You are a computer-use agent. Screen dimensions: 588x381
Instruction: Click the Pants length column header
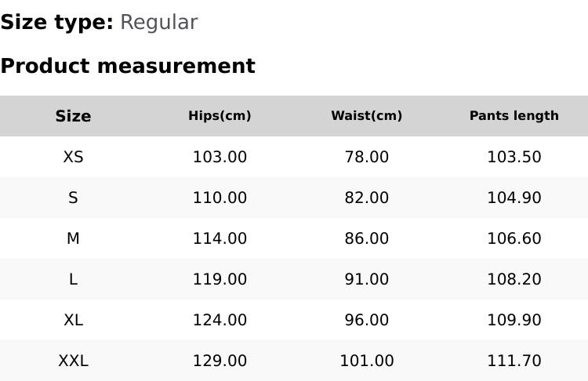point(514,116)
